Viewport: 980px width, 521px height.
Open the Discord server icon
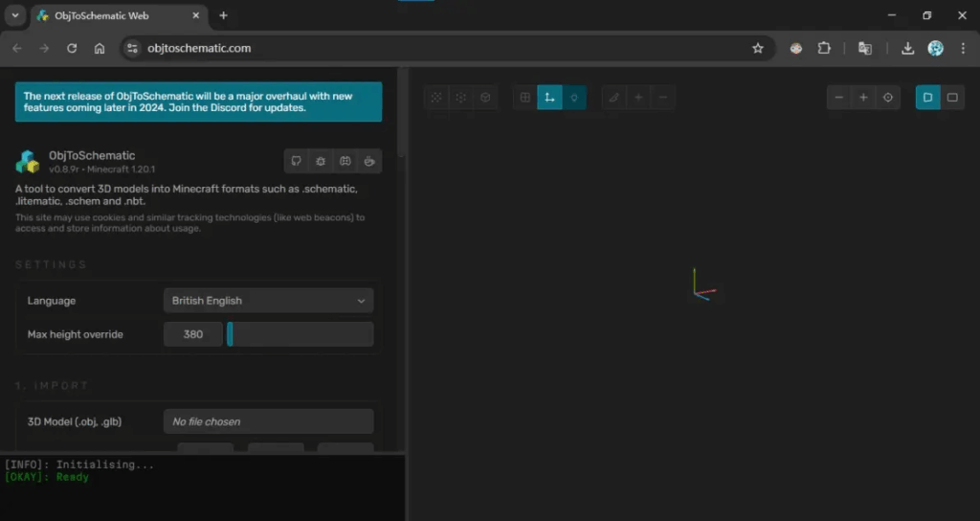point(345,161)
